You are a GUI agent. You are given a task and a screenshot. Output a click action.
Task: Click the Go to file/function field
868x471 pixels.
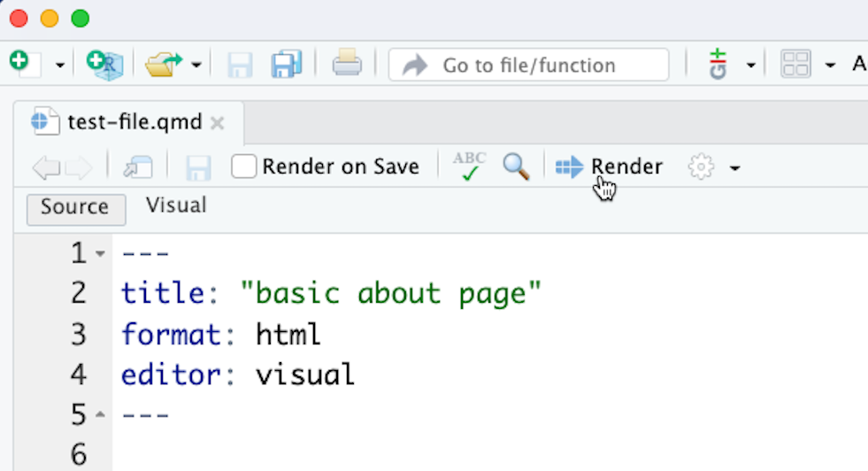tap(528, 65)
